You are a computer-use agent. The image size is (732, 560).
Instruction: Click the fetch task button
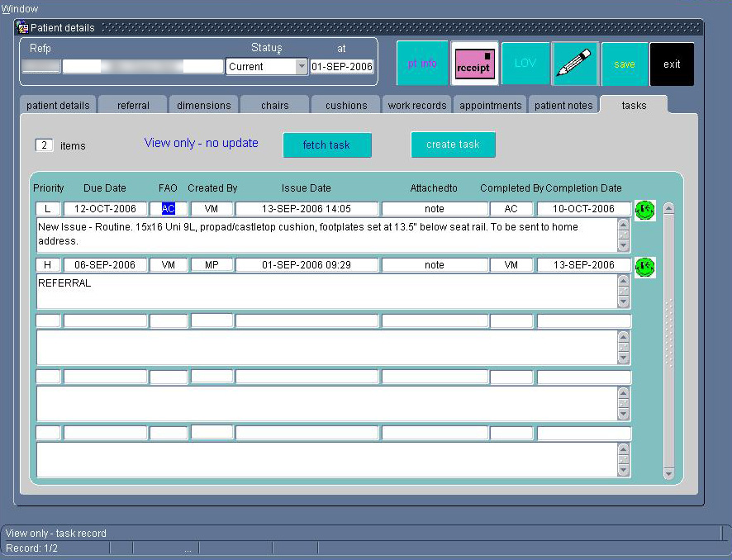tap(327, 145)
